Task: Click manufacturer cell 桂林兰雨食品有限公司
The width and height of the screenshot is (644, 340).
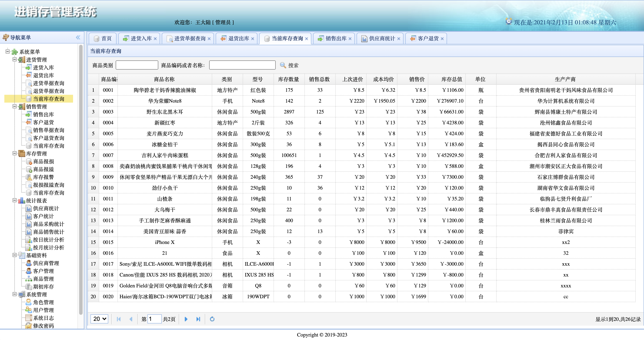Action: (x=566, y=220)
